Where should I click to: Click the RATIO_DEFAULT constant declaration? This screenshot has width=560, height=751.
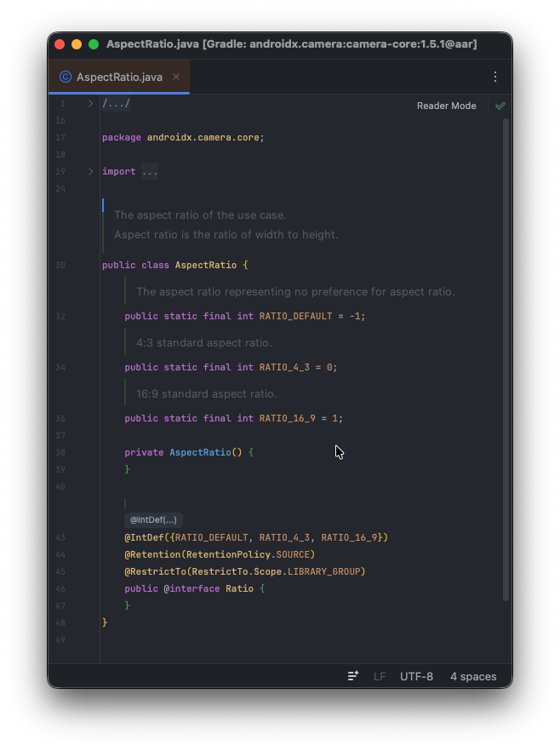pyautogui.click(x=295, y=316)
